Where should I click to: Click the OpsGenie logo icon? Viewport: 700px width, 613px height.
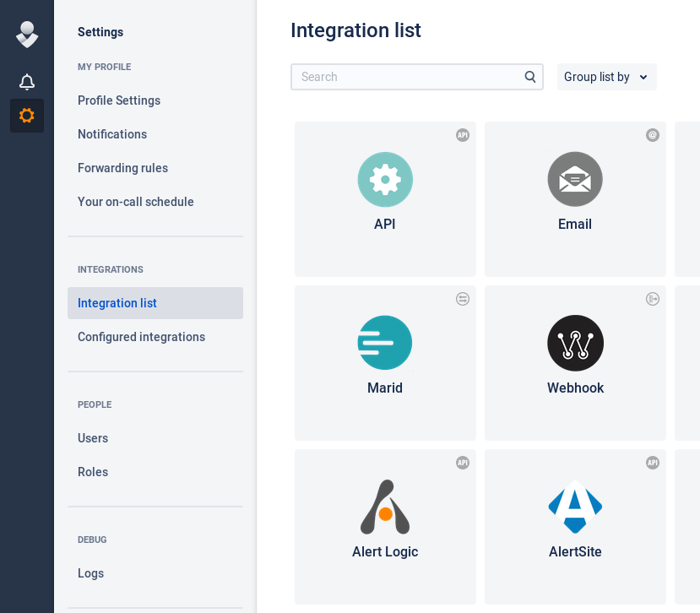27,34
